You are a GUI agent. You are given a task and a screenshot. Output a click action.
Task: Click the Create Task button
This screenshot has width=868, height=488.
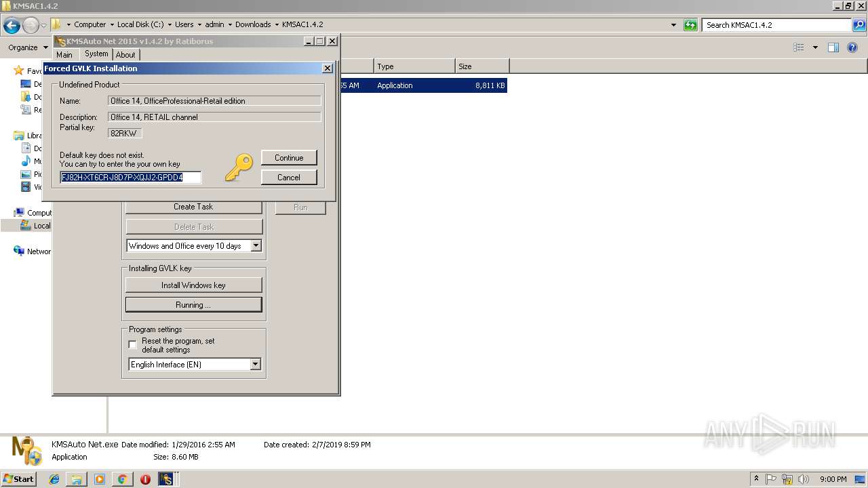tap(194, 207)
